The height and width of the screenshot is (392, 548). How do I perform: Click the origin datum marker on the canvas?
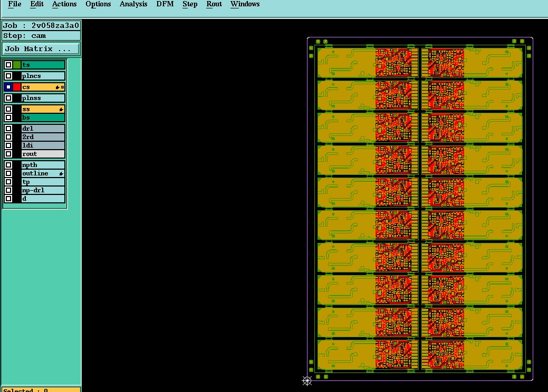tap(307, 381)
